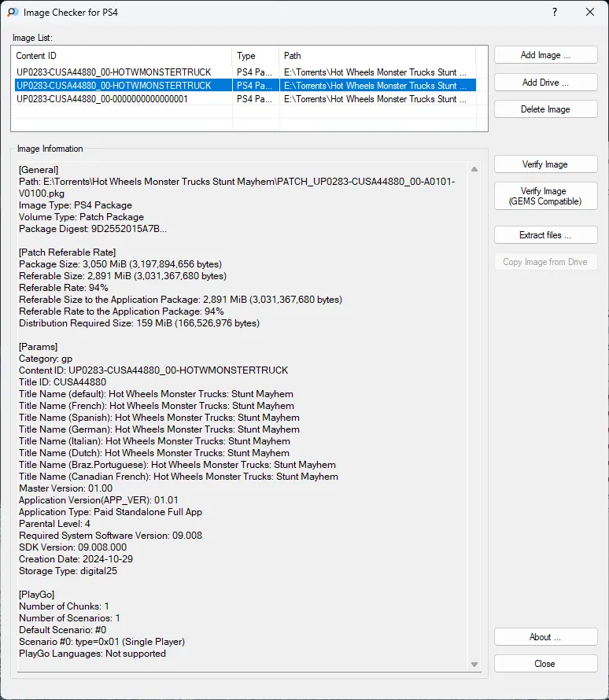The width and height of the screenshot is (609, 700).
Task: Click the Distribution Required Size: 159 MiB line
Action: (139, 323)
